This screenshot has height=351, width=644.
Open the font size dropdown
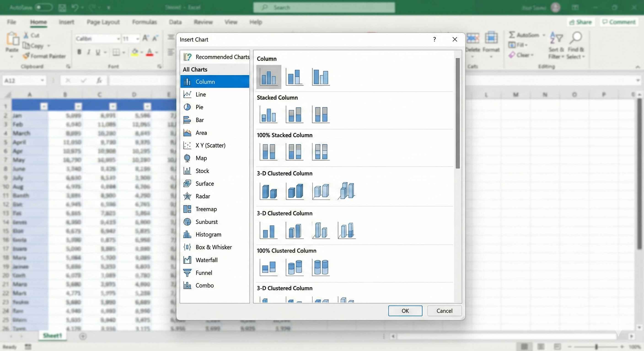(137, 38)
